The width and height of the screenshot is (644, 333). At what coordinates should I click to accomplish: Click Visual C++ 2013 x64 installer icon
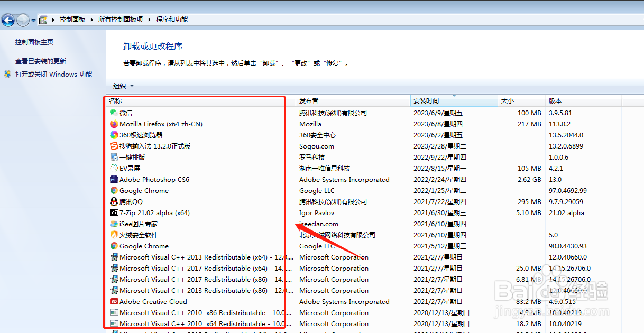[x=114, y=257]
